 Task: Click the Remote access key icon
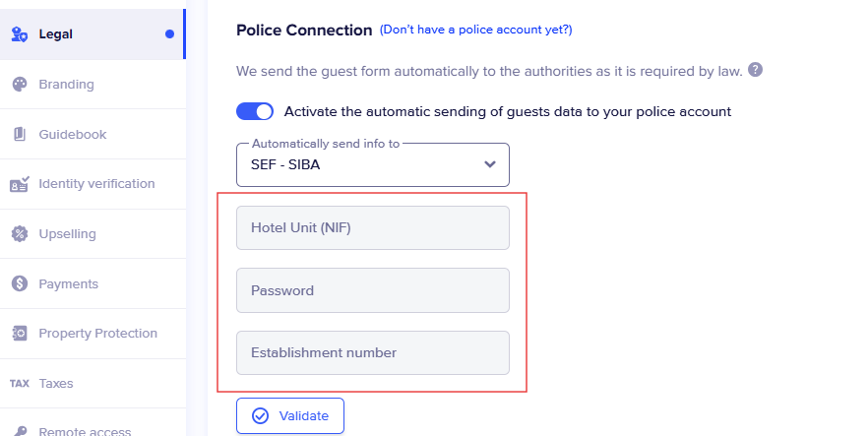coord(20,431)
